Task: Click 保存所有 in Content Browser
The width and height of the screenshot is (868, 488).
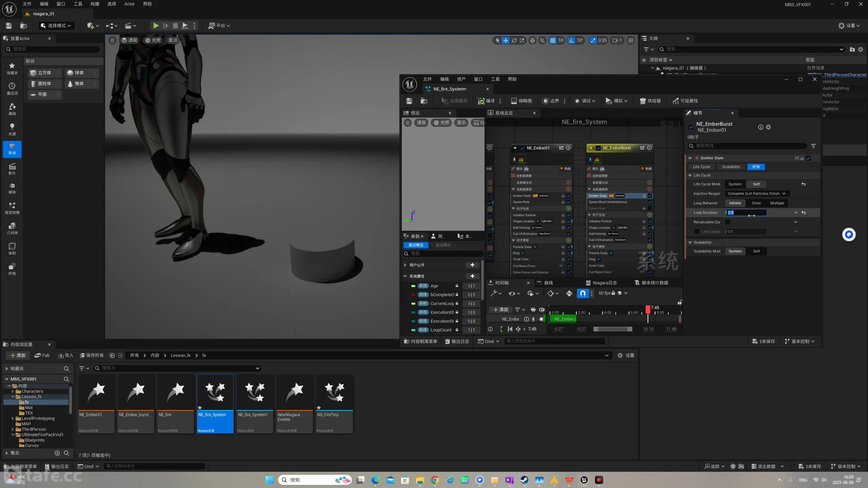Action: 92,355
